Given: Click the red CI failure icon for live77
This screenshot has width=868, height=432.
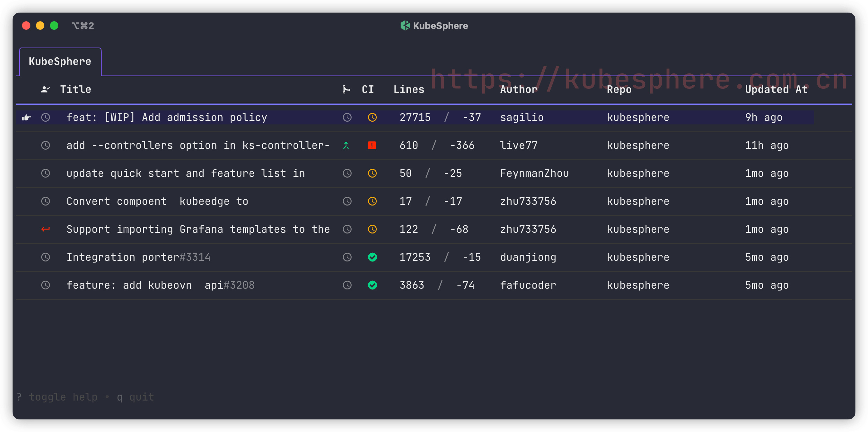Looking at the screenshot, I should click(372, 145).
